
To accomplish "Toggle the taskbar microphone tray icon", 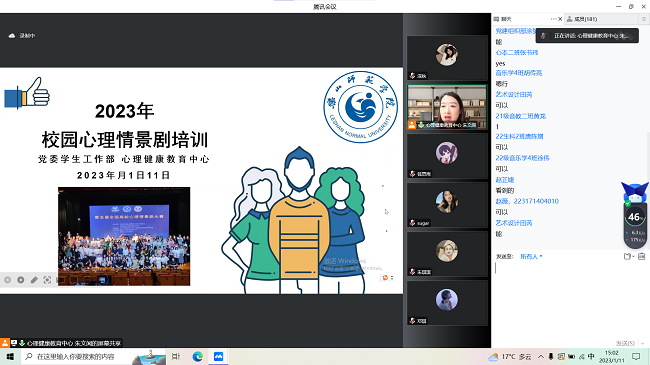I will pos(551,356).
